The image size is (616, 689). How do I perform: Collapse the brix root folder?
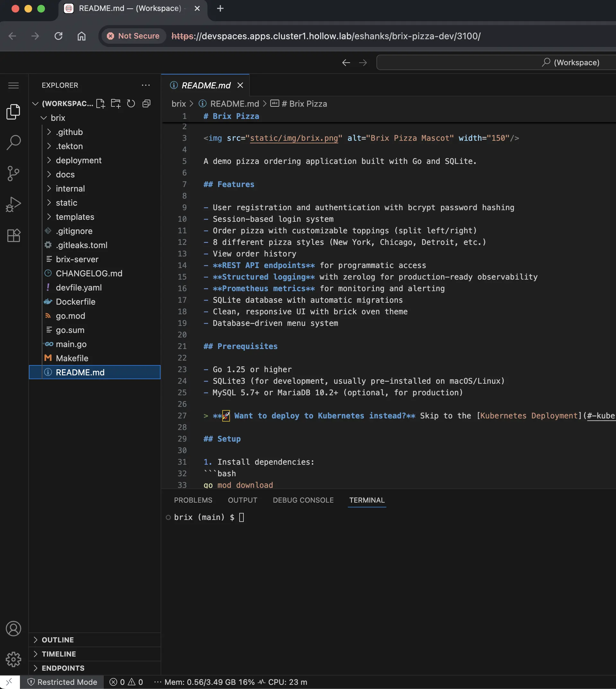point(95,118)
